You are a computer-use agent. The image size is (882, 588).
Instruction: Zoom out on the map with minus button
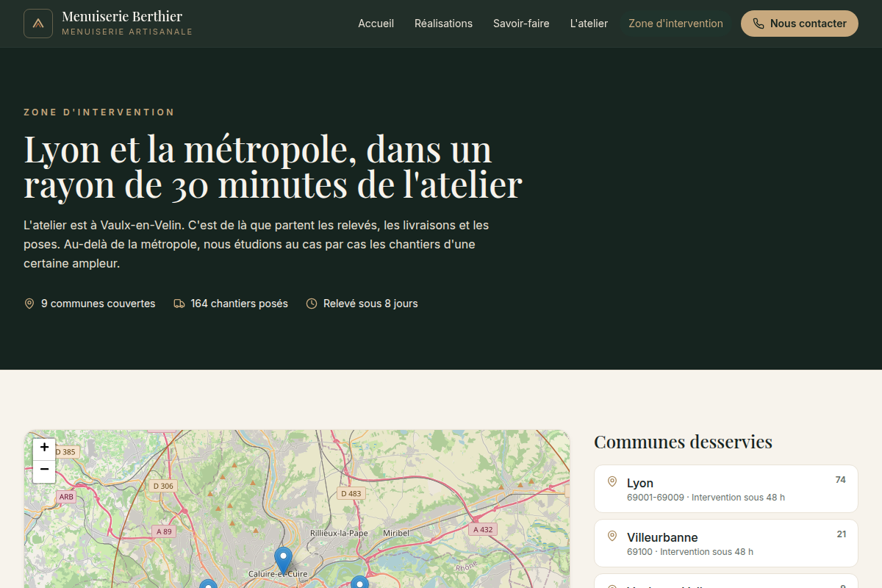(x=44, y=470)
